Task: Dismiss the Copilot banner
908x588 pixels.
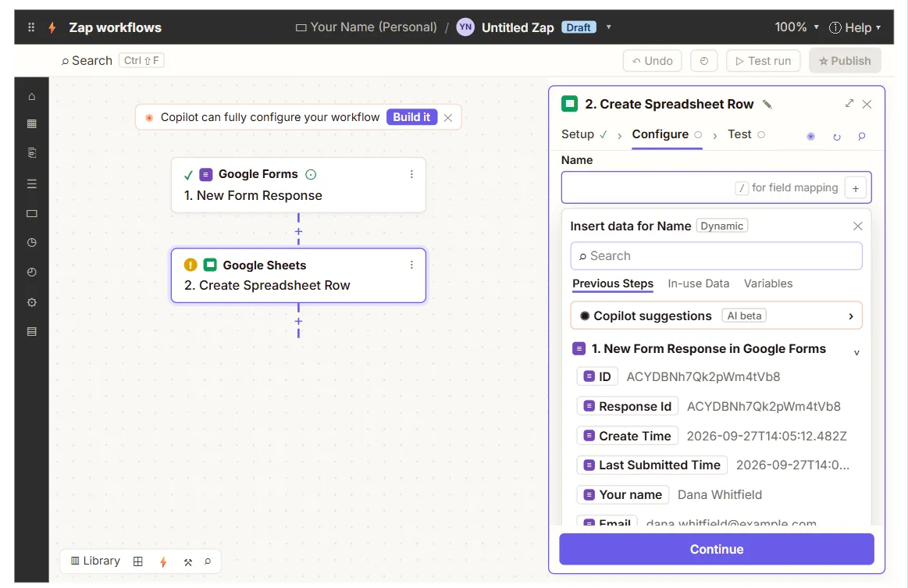Action: click(x=448, y=118)
